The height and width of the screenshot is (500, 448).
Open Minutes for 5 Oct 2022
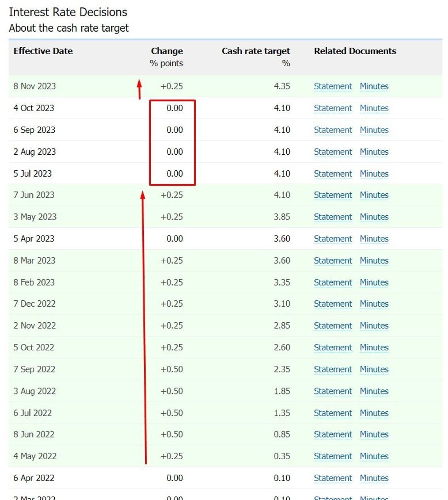374,348
